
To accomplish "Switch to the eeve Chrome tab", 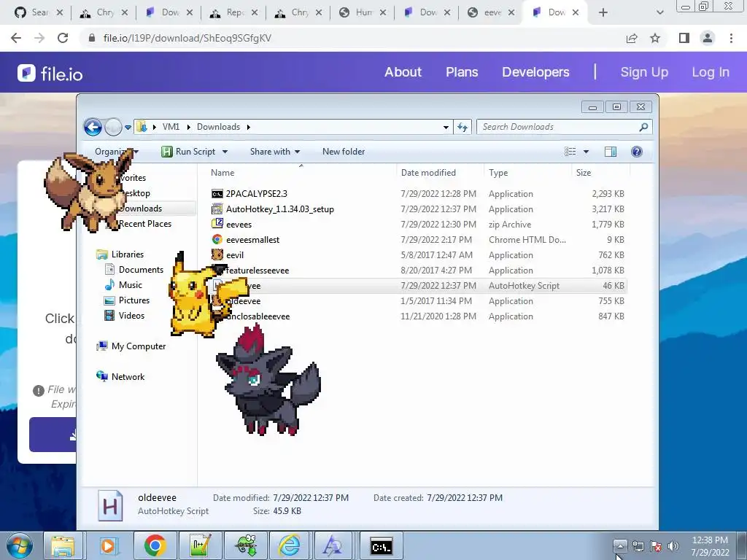I will [490, 12].
